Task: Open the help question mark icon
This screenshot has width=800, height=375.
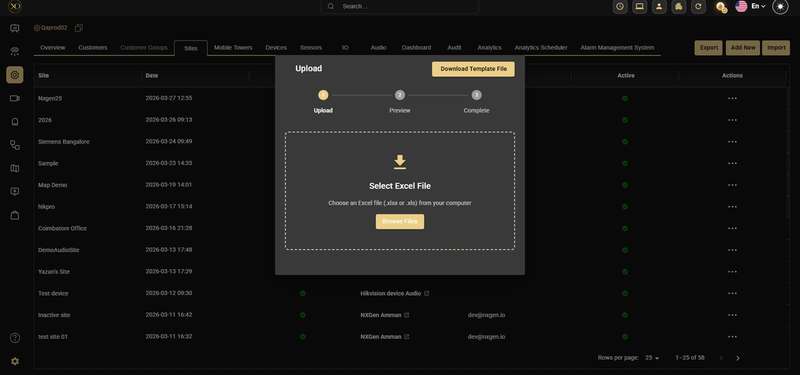Action: 15,338
